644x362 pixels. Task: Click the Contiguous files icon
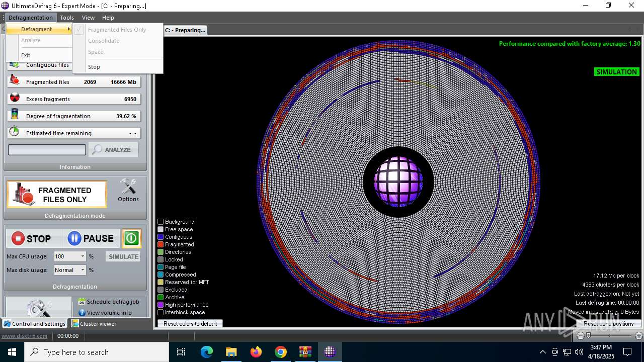(x=15, y=64)
